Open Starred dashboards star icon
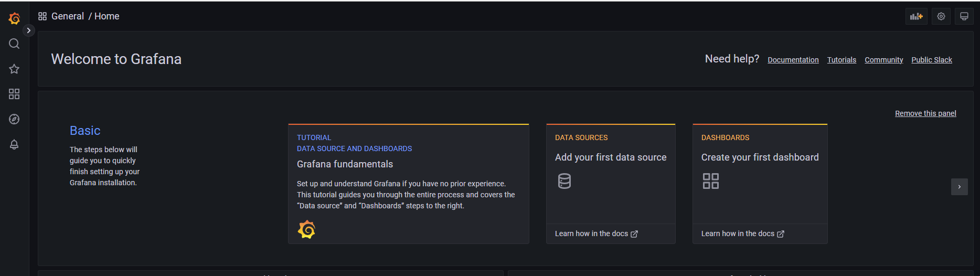Viewport: 980px width, 276px height. [x=14, y=69]
